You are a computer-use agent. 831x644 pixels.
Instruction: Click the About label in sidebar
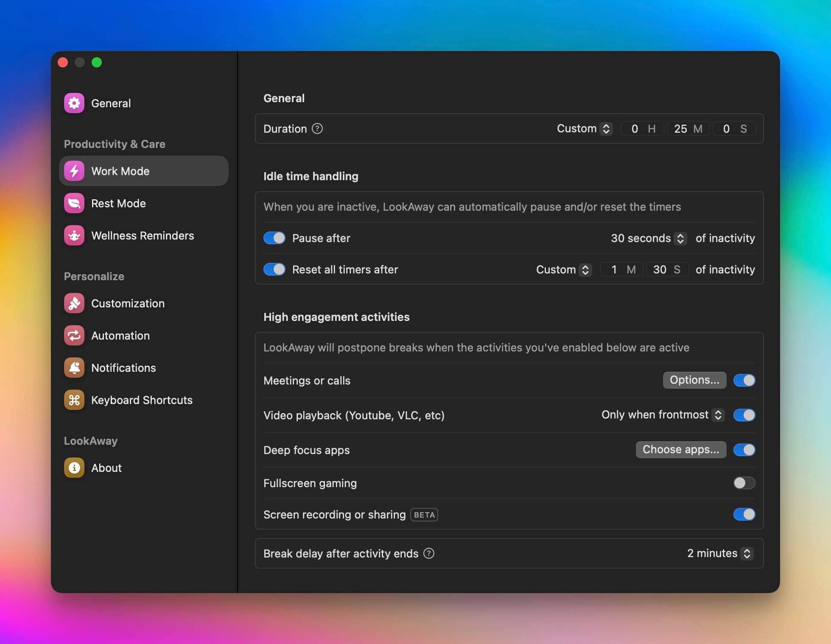pos(106,468)
